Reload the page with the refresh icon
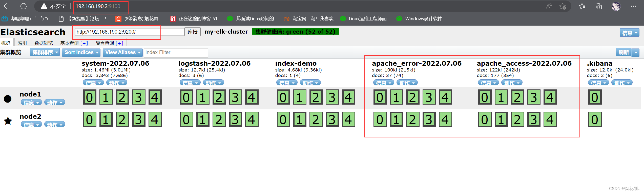644x193 pixels. click(24, 6)
